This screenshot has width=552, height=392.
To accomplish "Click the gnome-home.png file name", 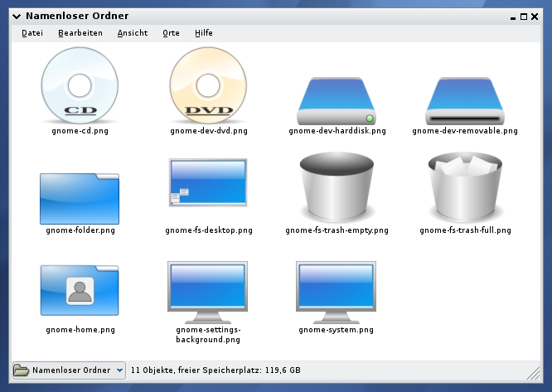I will pyautogui.click(x=80, y=330).
